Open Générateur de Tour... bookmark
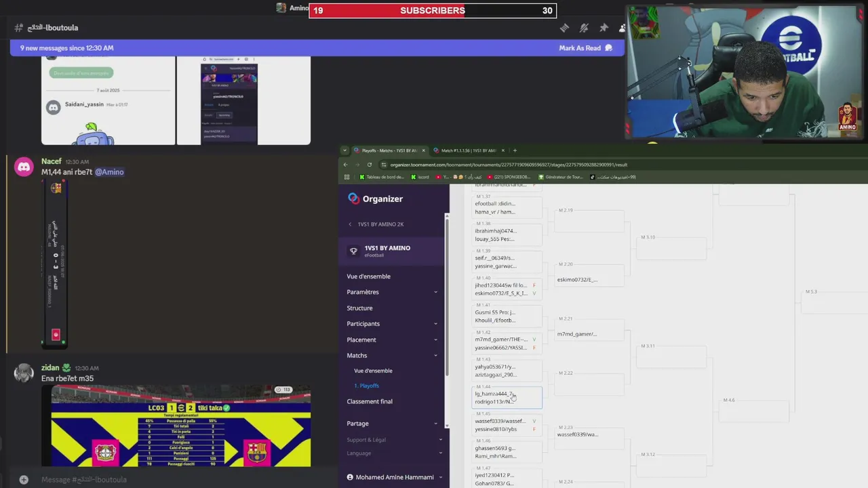The height and width of the screenshot is (488, 868). point(560,177)
